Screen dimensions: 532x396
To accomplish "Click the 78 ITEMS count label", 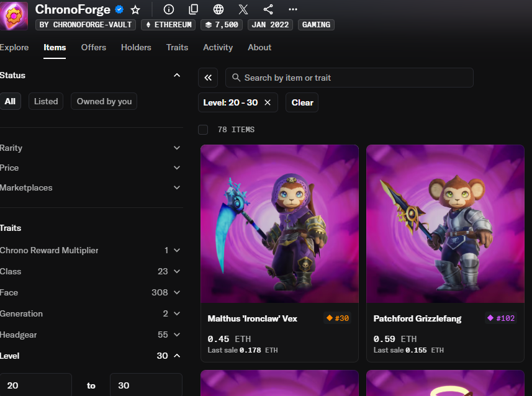I will pos(236,130).
